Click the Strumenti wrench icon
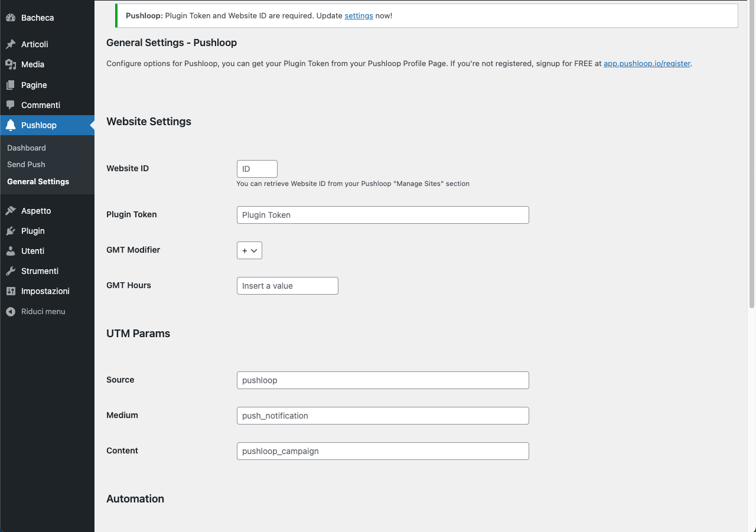Viewport: 756px width, 532px height. (11, 271)
